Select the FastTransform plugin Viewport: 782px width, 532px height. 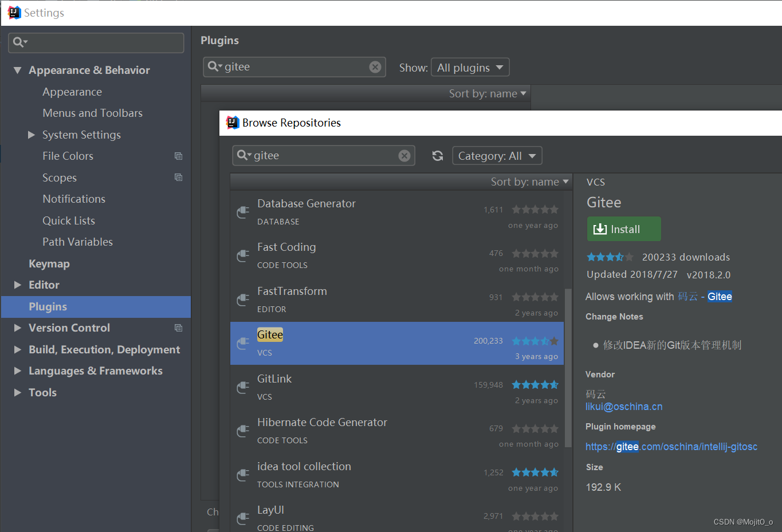(397, 300)
